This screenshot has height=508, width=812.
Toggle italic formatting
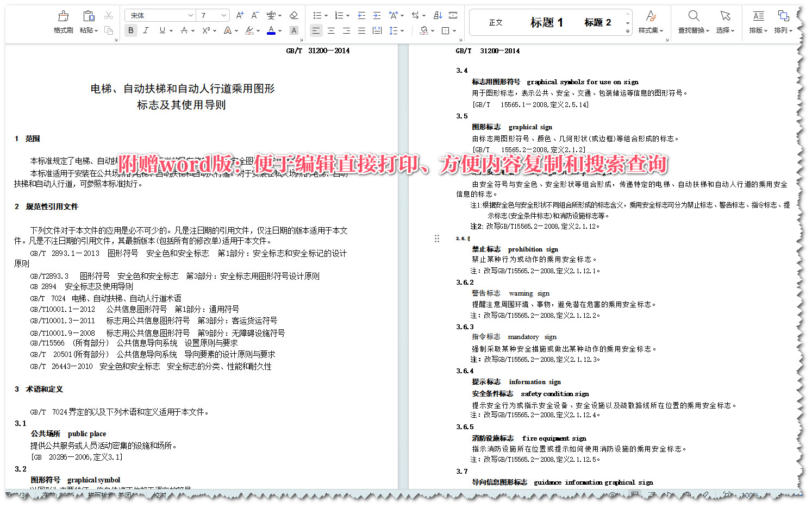(146, 30)
